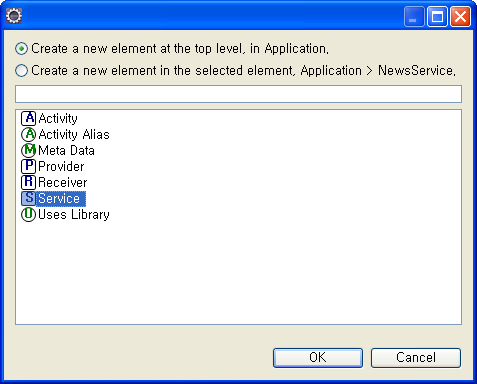Close the dialog window
Viewport: 477px width, 384px height.
(x=460, y=16)
